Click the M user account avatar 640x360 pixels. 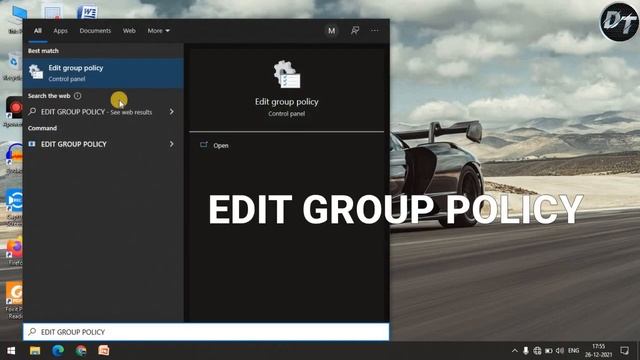pos(331,31)
